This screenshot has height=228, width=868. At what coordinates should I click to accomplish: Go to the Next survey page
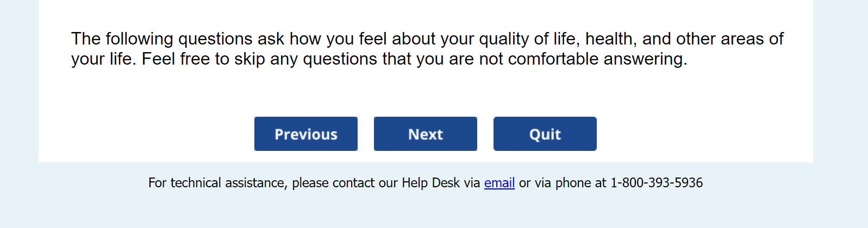coord(425,134)
